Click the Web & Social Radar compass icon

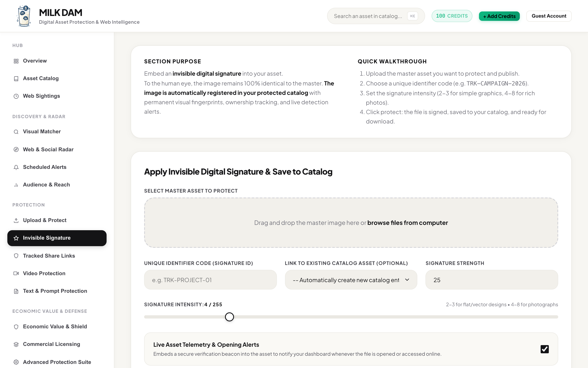pyautogui.click(x=16, y=149)
